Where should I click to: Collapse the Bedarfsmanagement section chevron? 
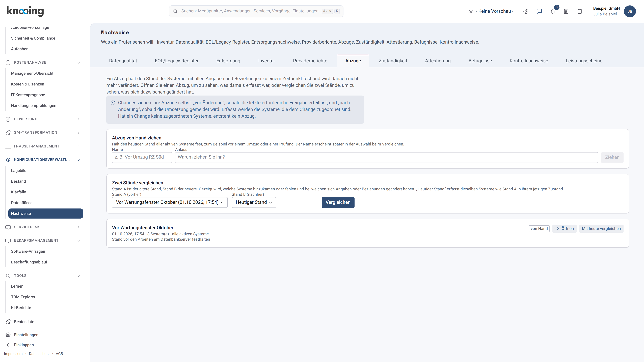[x=78, y=241]
